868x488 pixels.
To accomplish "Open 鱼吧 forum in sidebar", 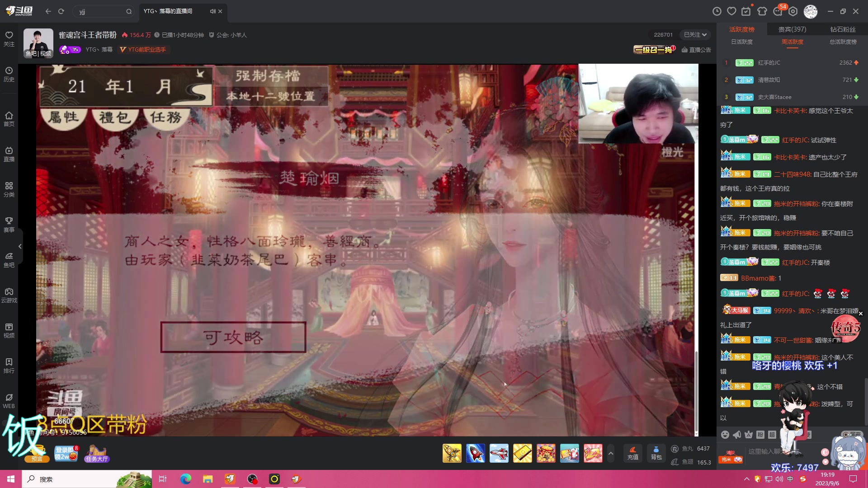I will click(x=9, y=260).
